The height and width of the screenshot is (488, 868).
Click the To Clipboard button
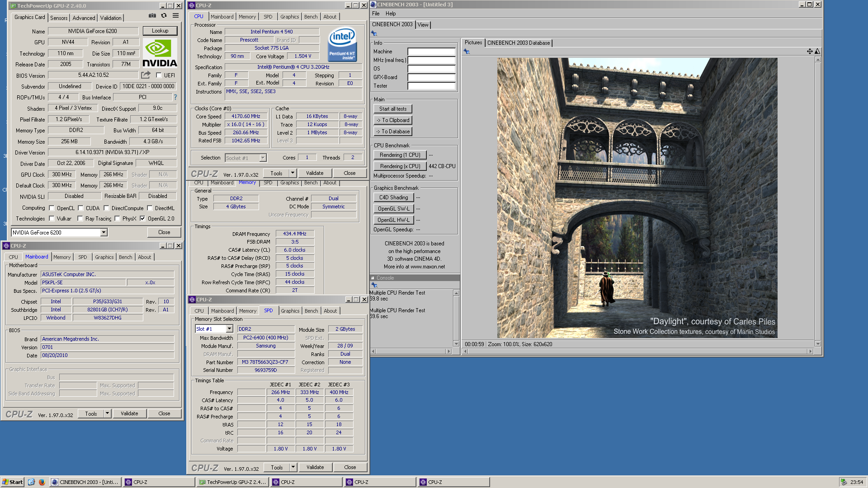click(393, 120)
